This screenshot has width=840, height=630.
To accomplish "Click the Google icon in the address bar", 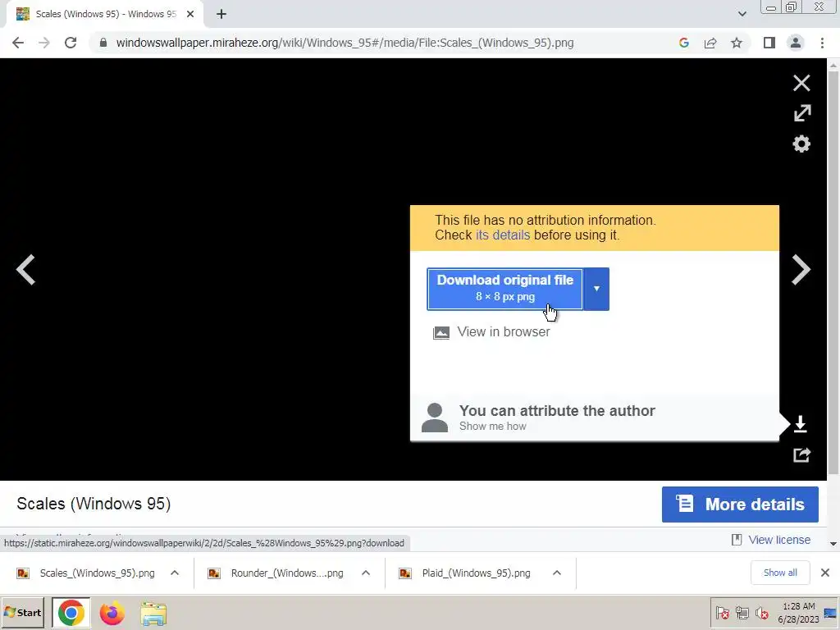I will pyautogui.click(x=683, y=43).
